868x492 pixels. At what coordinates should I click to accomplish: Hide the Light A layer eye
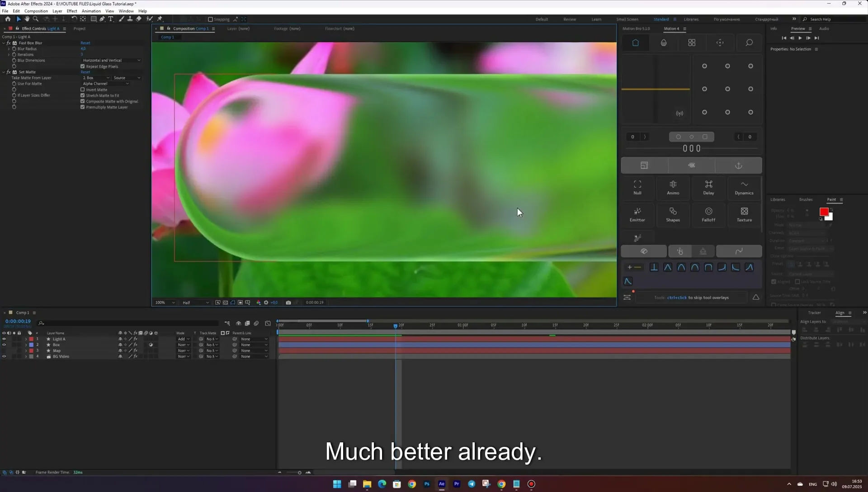point(4,339)
